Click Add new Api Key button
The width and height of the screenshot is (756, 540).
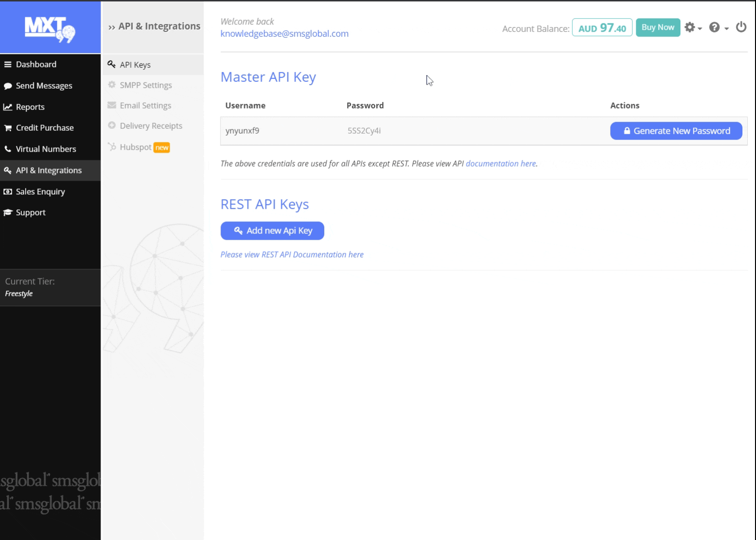272,231
